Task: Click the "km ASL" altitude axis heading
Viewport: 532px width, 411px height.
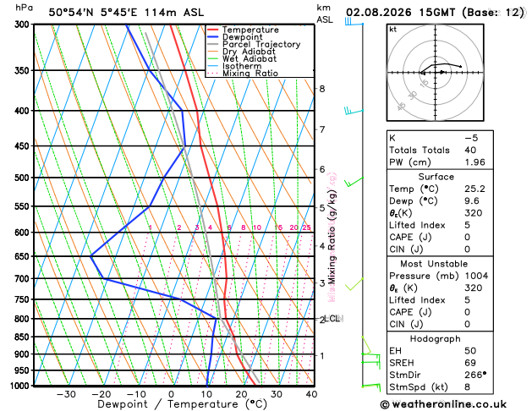Action: 324,14
